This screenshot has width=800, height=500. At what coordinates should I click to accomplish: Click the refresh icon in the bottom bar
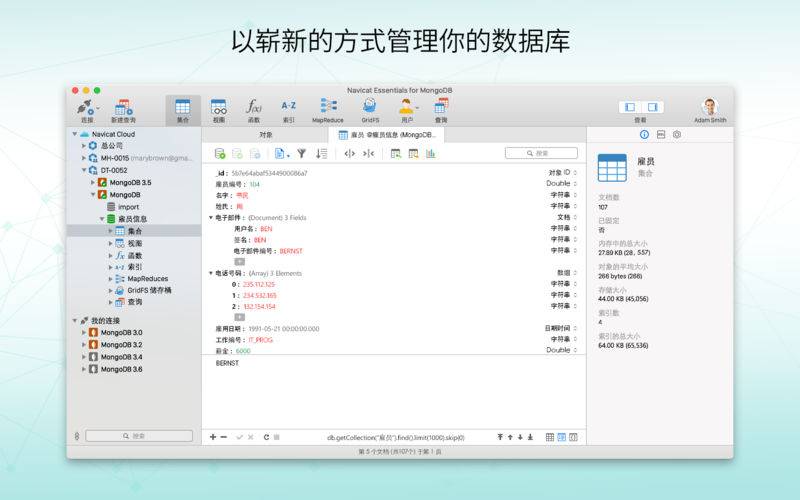pyautogui.click(x=266, y=437)
